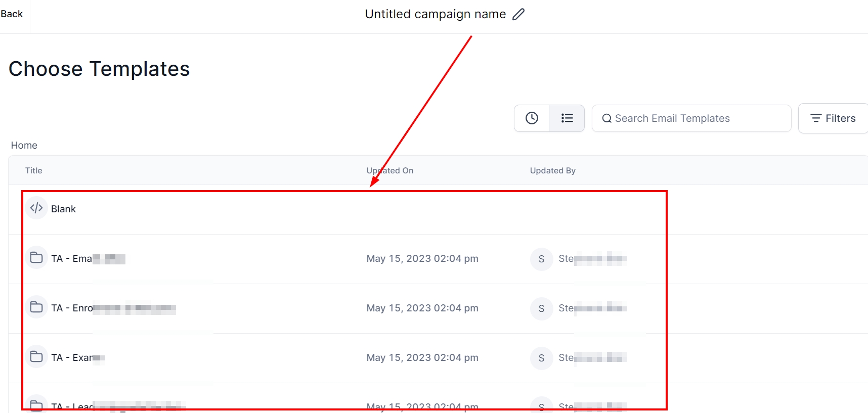This screenshot has height=413, width=868.
Task: Click the pencil icon to rename campaign
Action: point(518,14)
